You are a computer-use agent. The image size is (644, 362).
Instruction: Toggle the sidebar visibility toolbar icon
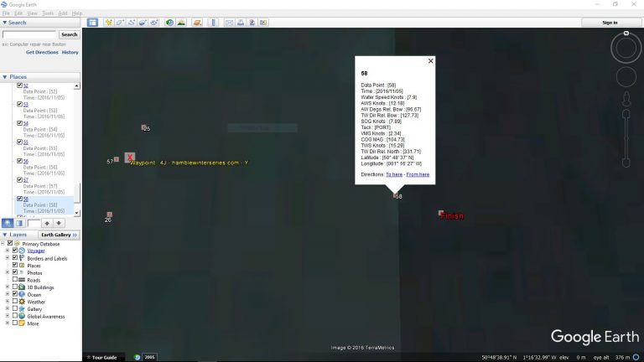click(93, 23)
